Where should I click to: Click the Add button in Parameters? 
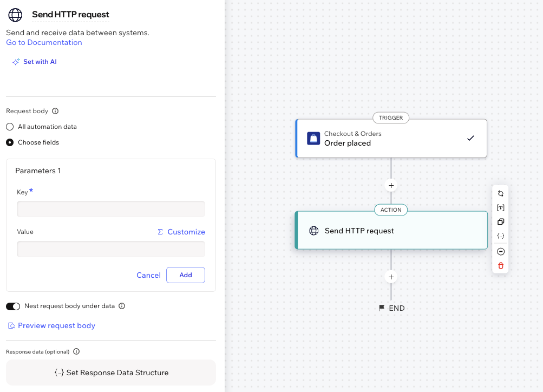[x=186, y=275]
